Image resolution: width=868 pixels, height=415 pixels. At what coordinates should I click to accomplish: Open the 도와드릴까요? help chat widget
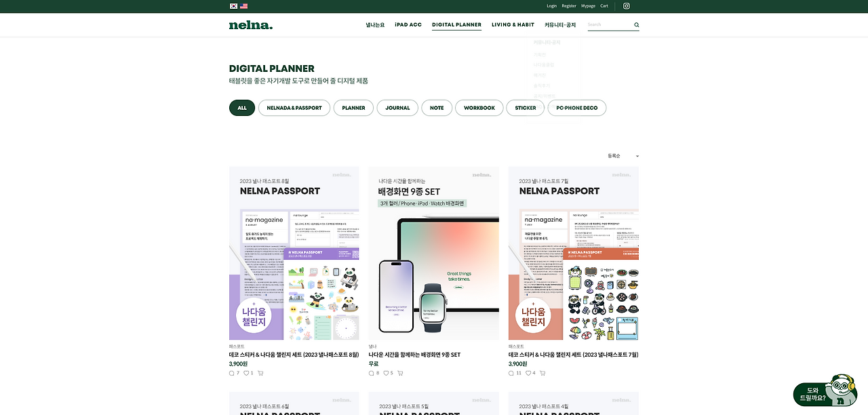(x=825, y=392)
